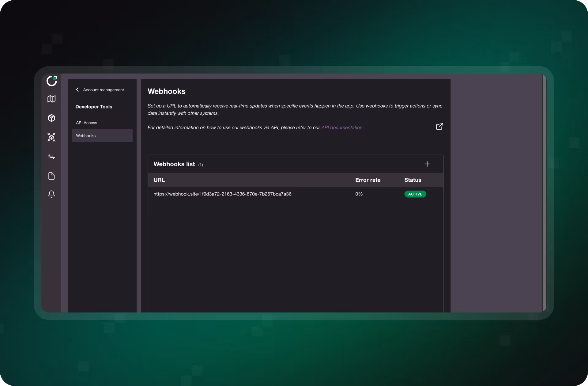Click the Status column header
588x386 pixels.
(413, 180)
